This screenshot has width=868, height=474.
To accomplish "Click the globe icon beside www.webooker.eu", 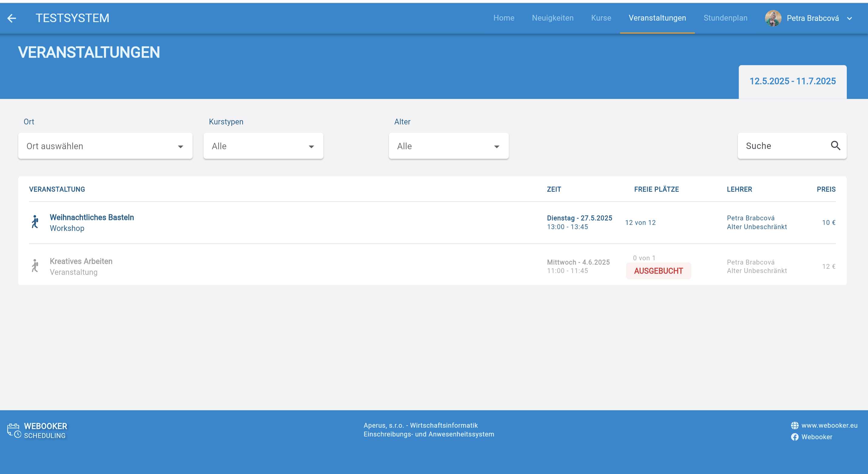I will coord(794,426).
